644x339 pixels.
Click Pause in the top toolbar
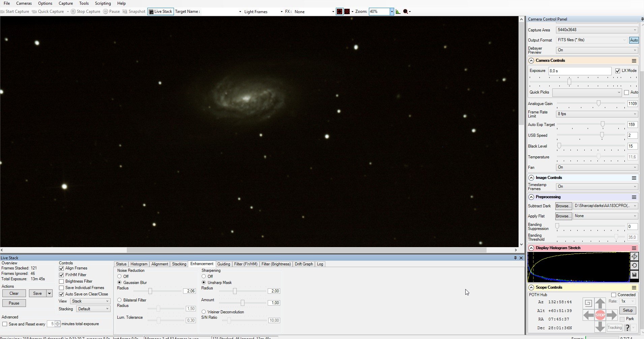click(x=112, y=11)
